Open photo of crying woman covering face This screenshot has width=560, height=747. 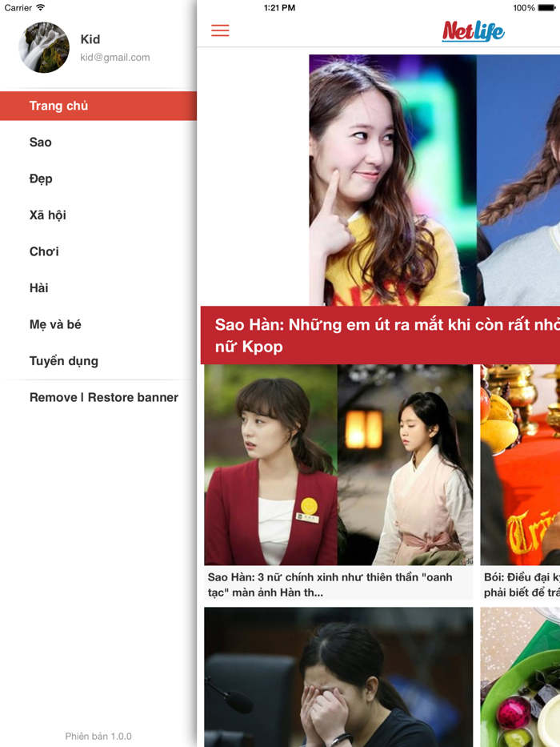pyautogui.click(x=338, y=677)
